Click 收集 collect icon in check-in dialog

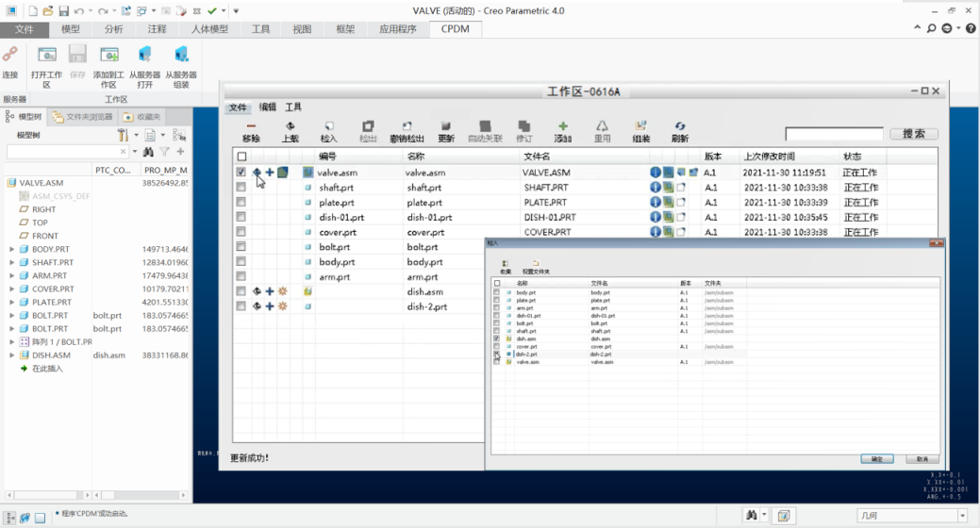505,264
